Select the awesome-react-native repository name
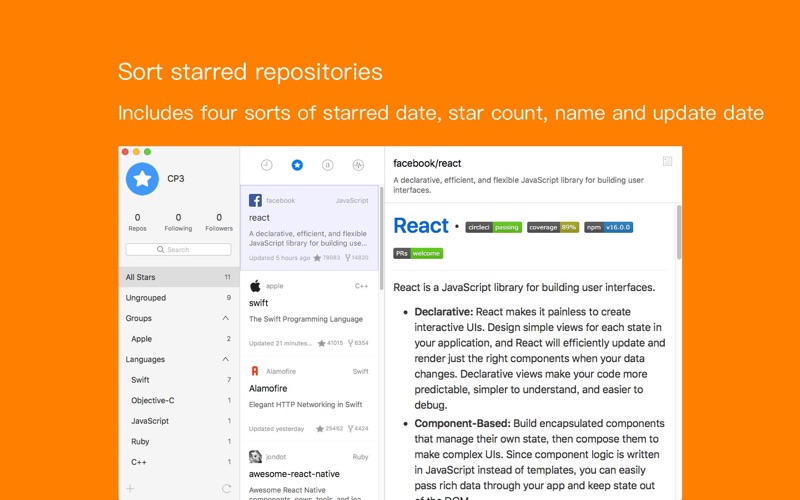The image size is (800, 500). 294,474
